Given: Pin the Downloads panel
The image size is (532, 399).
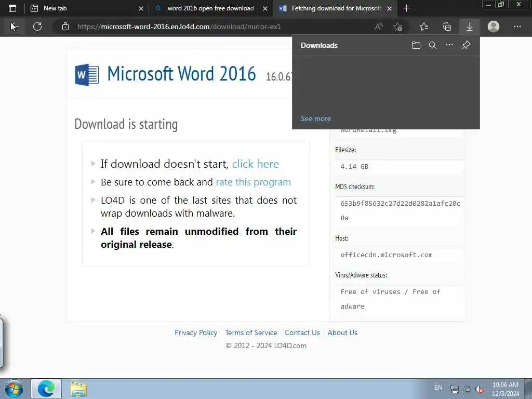Looking at the screenshot, I should [x=466, y=45].
